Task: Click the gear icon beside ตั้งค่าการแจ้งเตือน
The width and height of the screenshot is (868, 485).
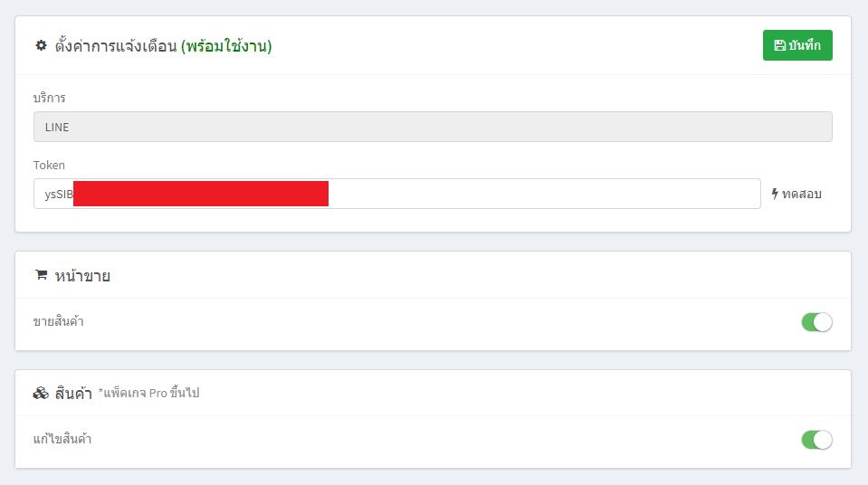Action: click(41, 45)
